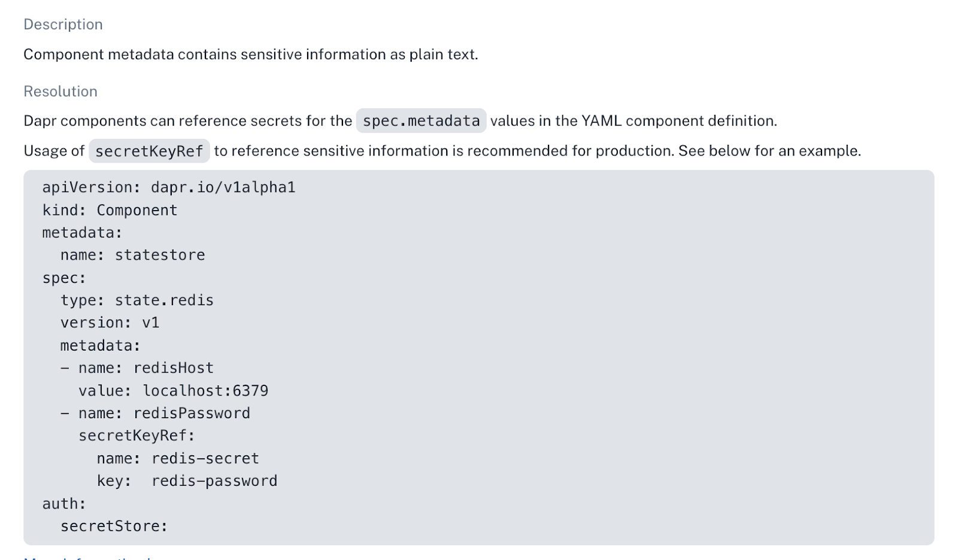Click the spec.metadata inline code tag
This screenshot has width=958, height=560.
click(421, 121)
